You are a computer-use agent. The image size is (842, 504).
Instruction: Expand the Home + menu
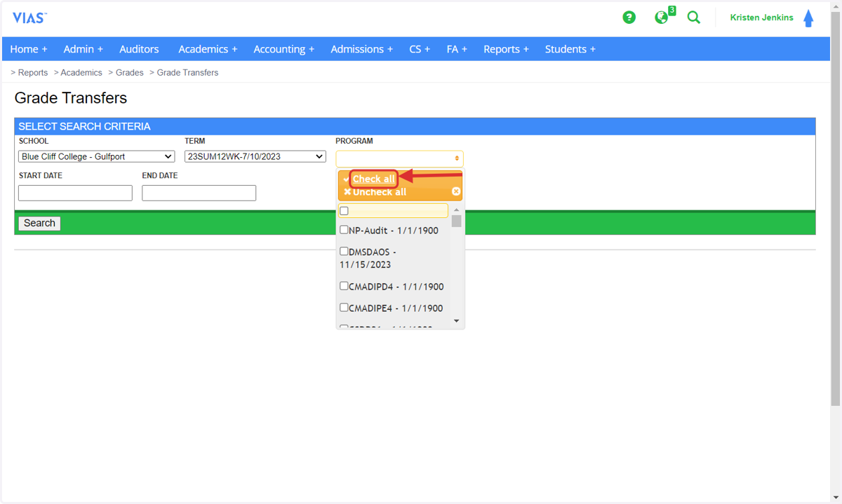pos(29,49)
